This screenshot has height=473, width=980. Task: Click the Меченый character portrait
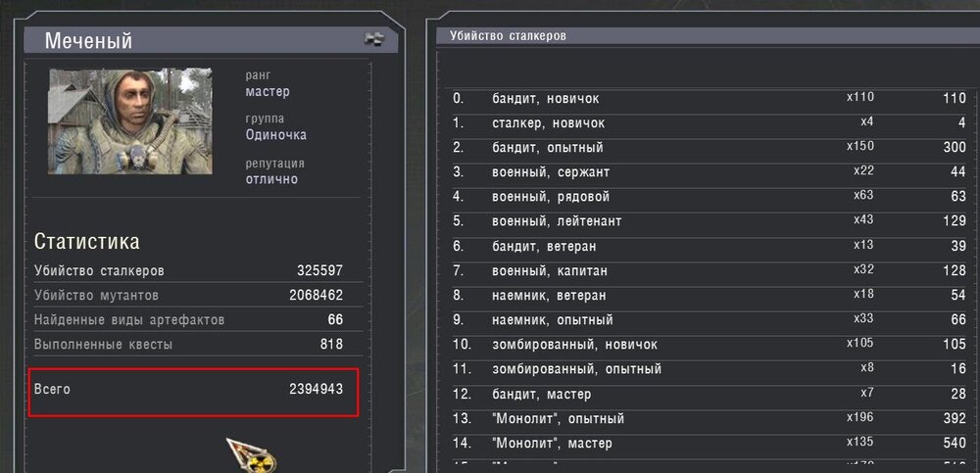pos(130,121)
